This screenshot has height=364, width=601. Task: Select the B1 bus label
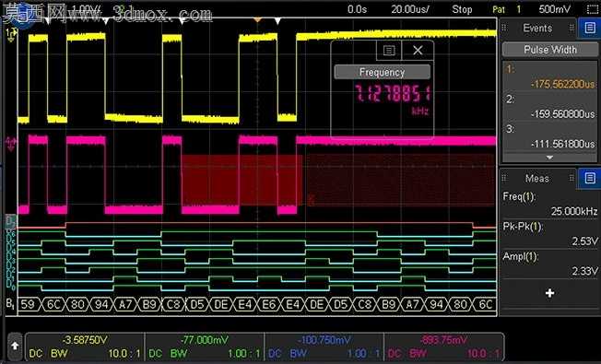pyautogui.click(x=10, y=304)
